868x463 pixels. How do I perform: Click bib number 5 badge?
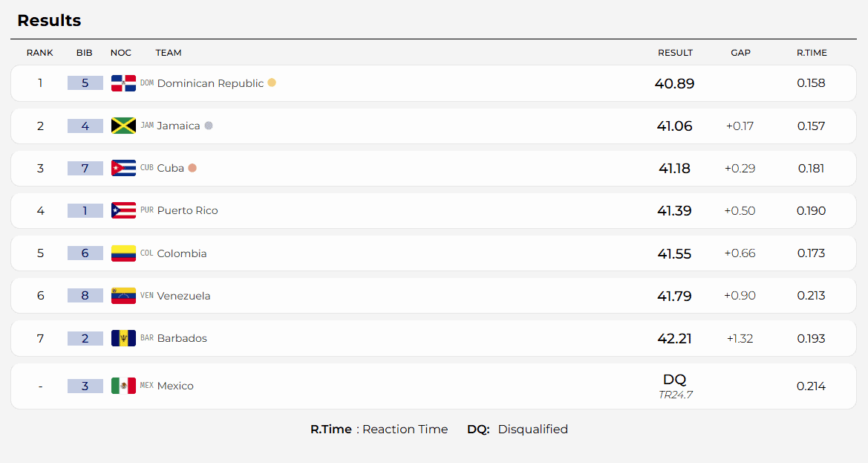[x=85, y=83]
